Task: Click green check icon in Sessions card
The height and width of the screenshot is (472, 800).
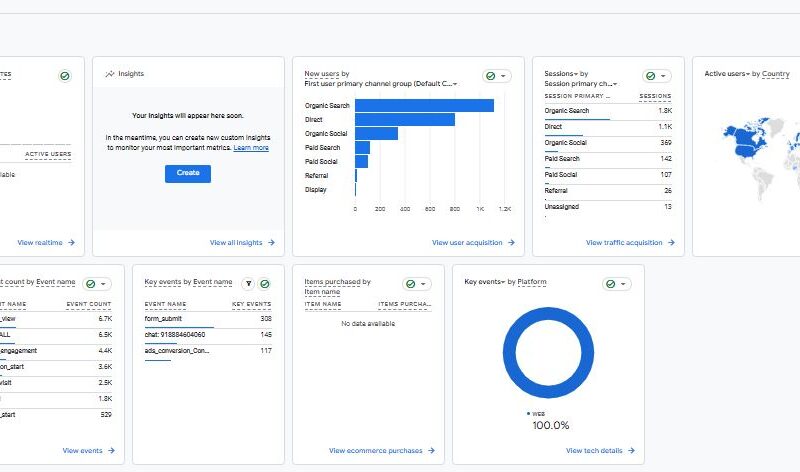Action: [x=651, y=76]
